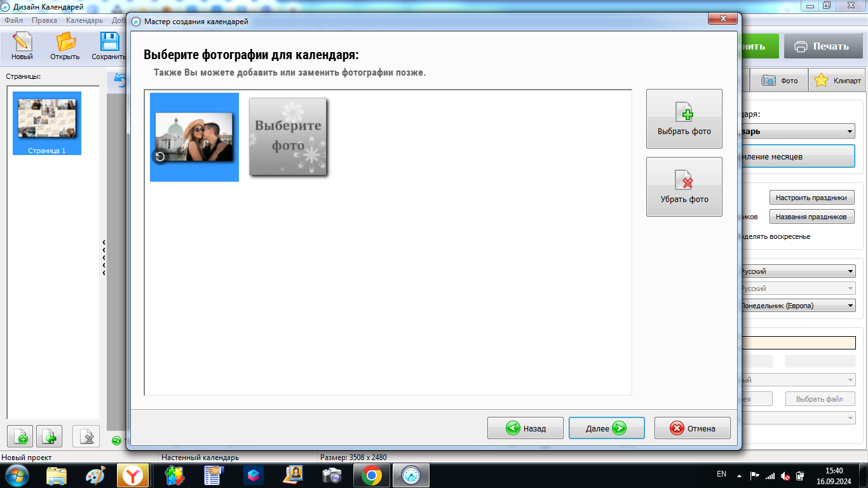Screen dimensions: 868x488
Task: Open Google Chrome from the taskbar
Action: pos(372,475)
